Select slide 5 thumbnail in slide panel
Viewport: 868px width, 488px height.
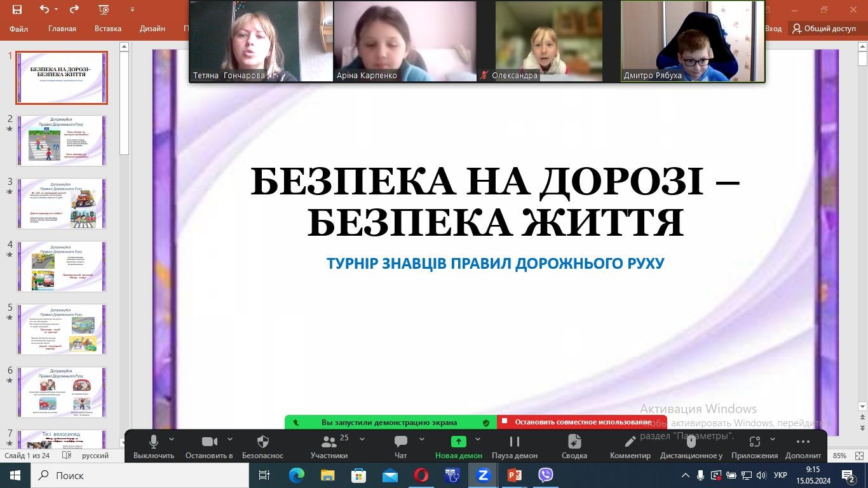point(62,329)
